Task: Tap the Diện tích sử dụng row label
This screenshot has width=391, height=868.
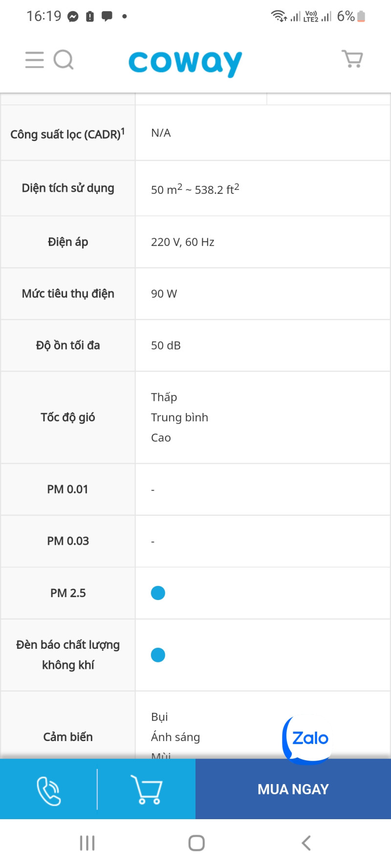Action: pyautogui.click(x=68, y=188)
